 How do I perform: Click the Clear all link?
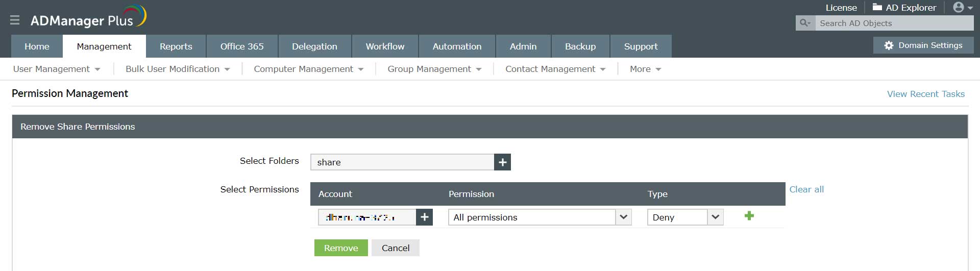806,189
